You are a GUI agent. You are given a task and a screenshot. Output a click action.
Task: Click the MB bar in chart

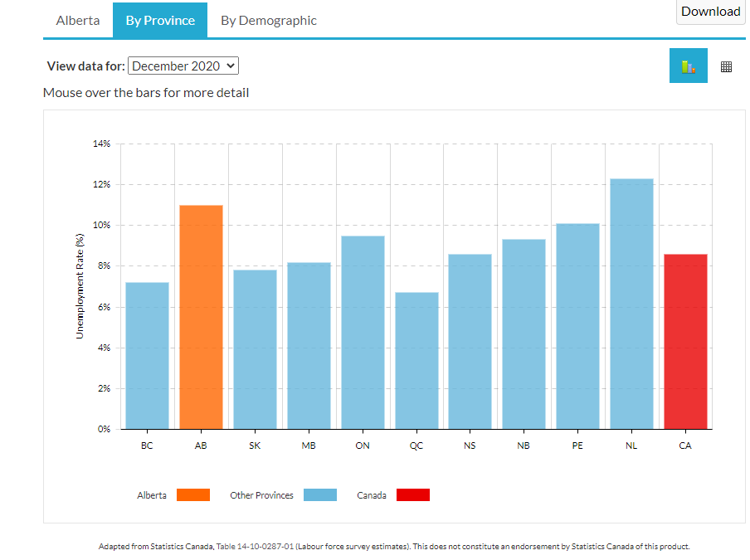point(309,345)
